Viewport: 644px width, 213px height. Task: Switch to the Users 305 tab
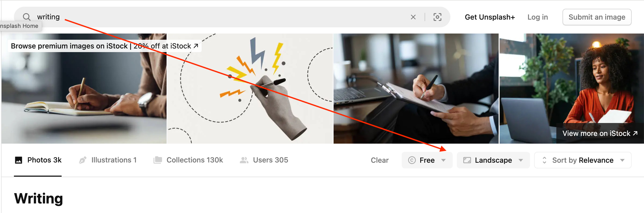264,160
